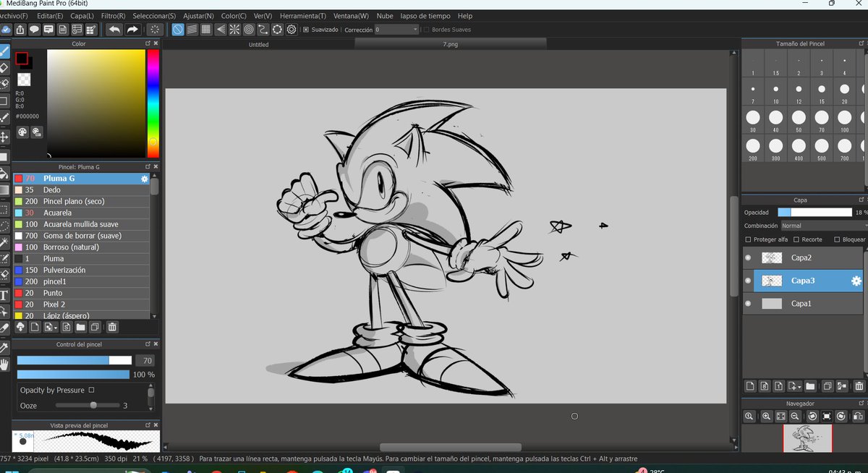Click the Undo arrow in toolbar
This screenshot has width=868, height=473.
point(114,30)
